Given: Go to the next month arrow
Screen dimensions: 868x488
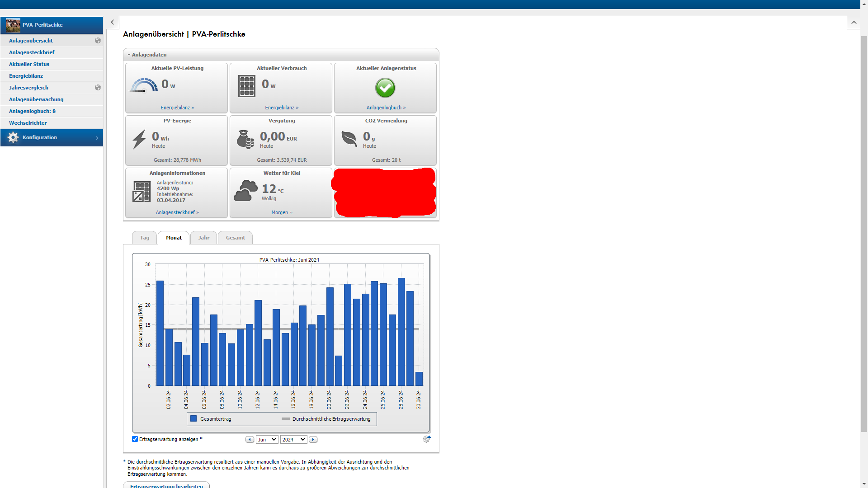Looking at the screenshot, I should coord(313,440).
